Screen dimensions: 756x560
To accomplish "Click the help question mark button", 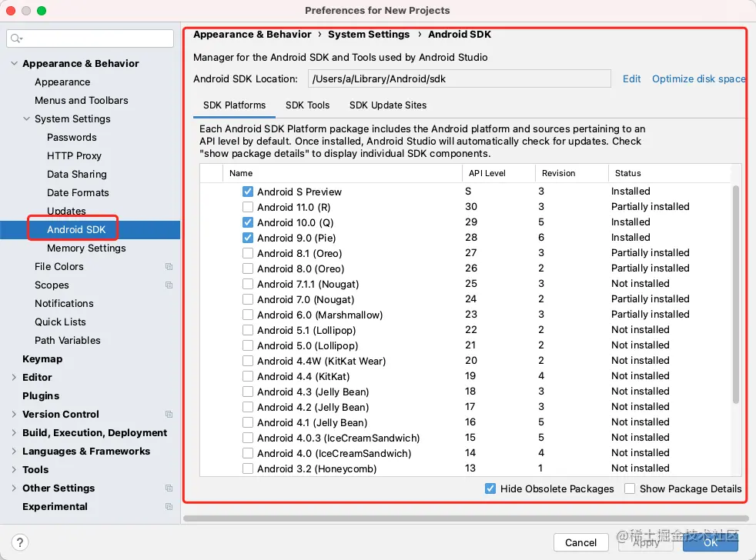I will point(20,542).
